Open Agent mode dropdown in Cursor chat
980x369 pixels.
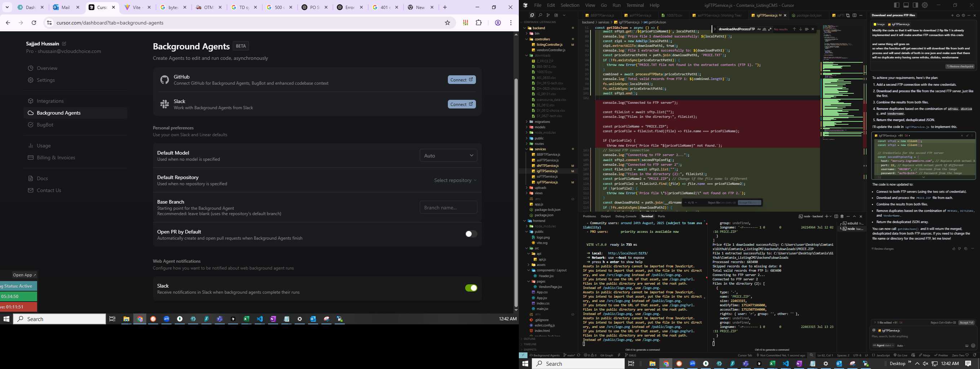tap(883, 346)
